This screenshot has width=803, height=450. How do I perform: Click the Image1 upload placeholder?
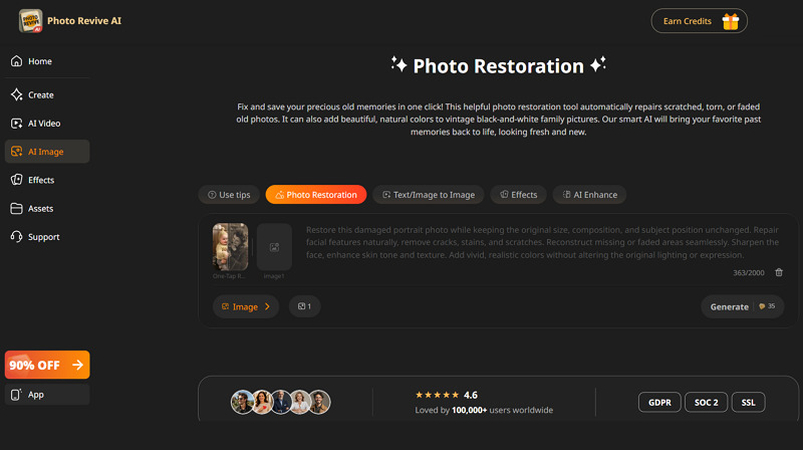[x=274, y=247]
